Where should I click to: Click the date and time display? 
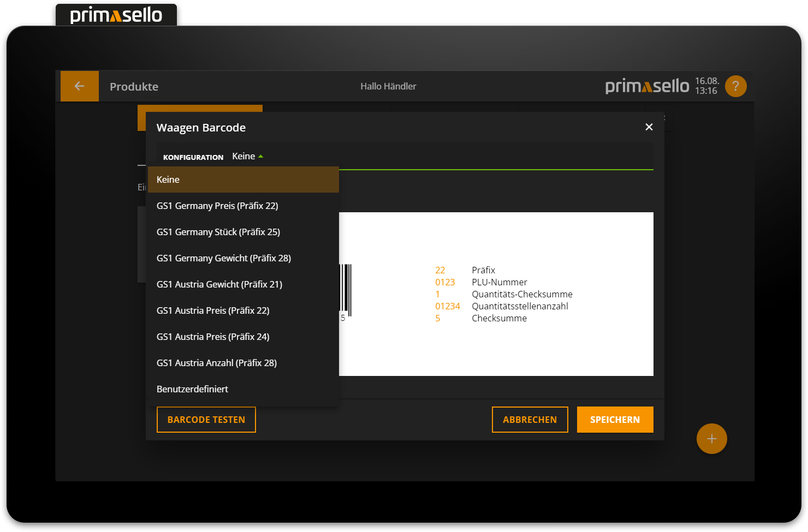706,86
